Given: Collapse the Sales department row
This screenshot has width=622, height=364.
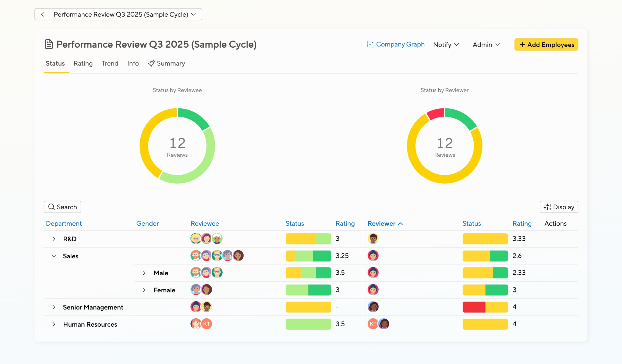Looking at the screenshot, I should pos(53,256).
